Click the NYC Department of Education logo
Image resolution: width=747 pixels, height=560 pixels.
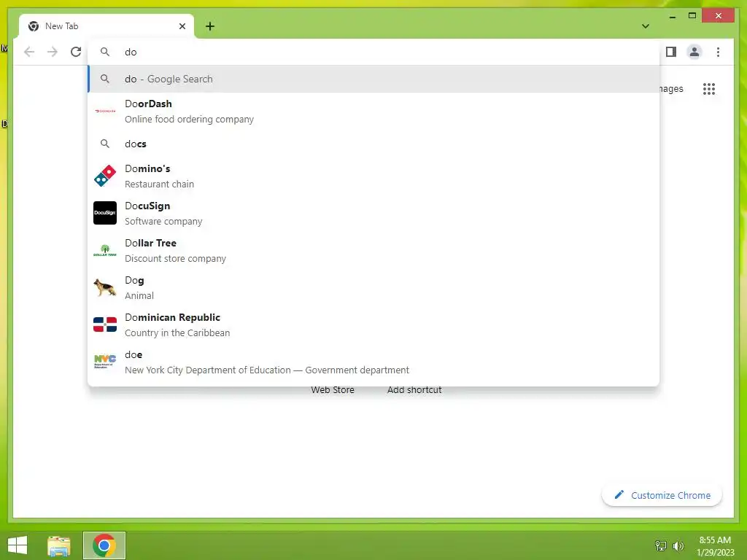105,362
